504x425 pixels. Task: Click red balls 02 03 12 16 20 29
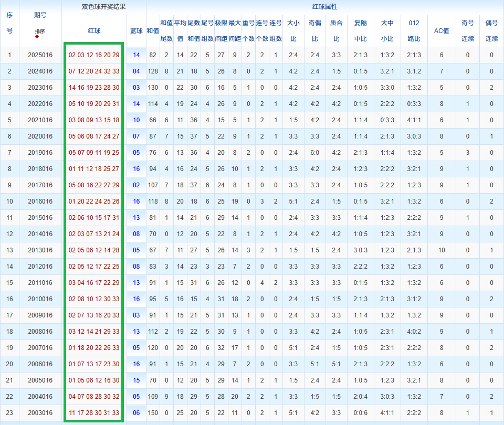tap(94, 55)
